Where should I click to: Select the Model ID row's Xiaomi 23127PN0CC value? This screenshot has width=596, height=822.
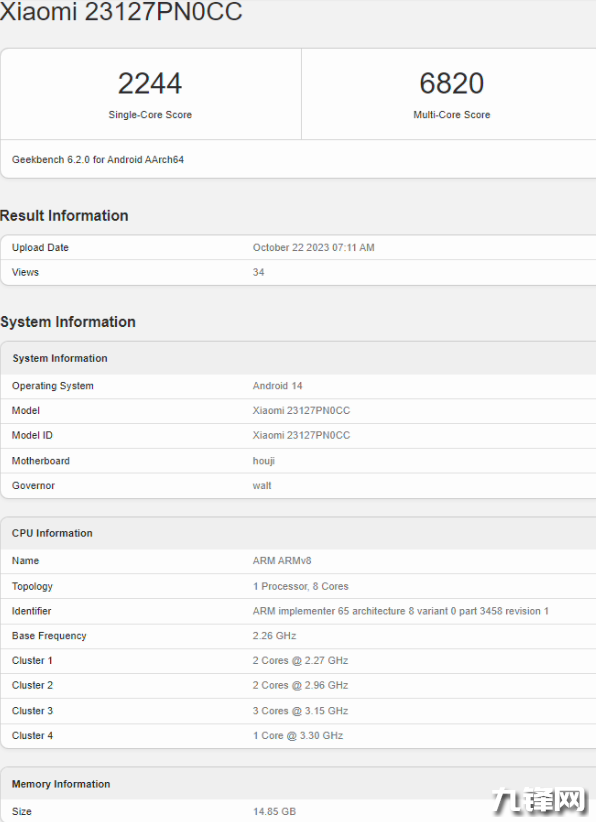[301, 435]
